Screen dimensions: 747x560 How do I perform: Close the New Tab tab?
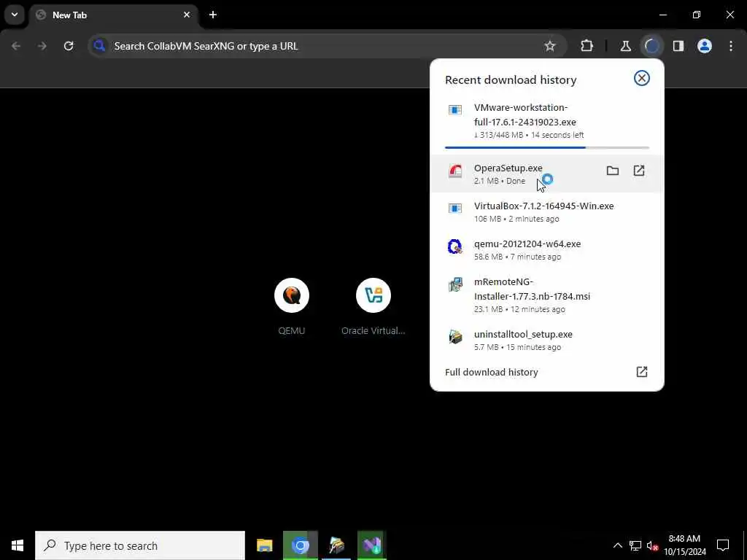187,15
